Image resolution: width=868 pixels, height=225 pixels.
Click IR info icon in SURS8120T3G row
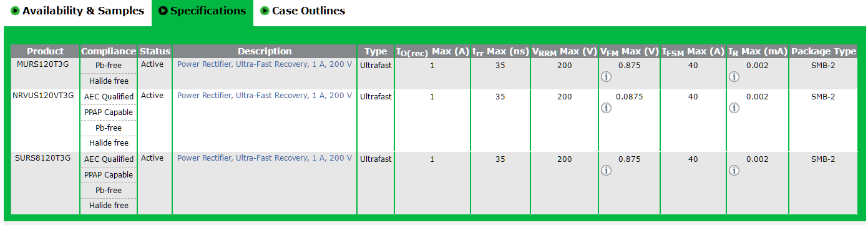coord(734,171)
